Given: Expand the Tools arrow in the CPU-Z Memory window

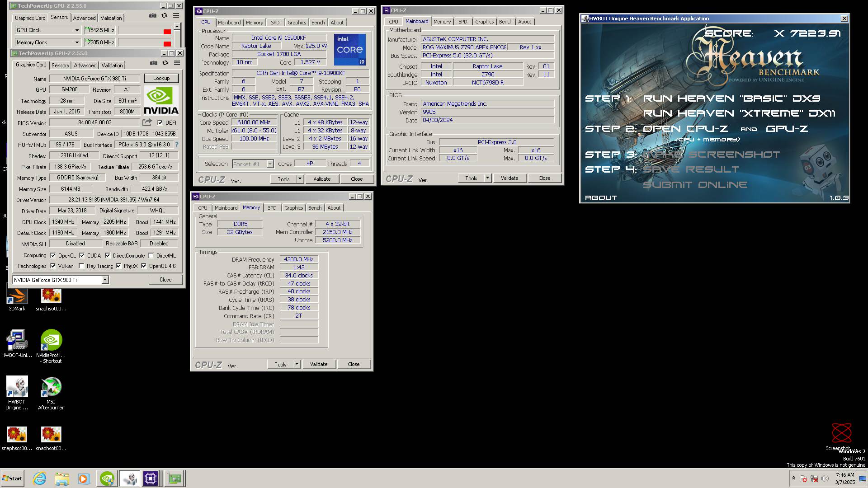Looking at the screenshot, I should click(x=297, y=364).
